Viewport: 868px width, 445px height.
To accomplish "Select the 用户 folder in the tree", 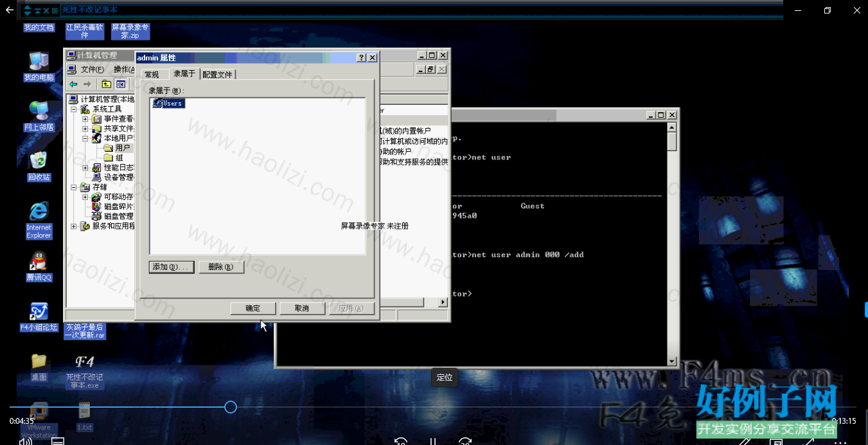I will (117, 148).
